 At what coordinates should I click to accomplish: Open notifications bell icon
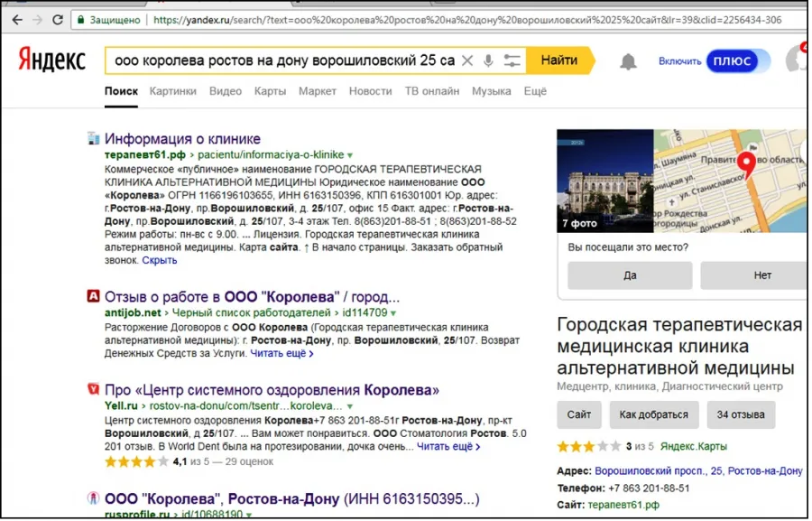click(628, 61)
